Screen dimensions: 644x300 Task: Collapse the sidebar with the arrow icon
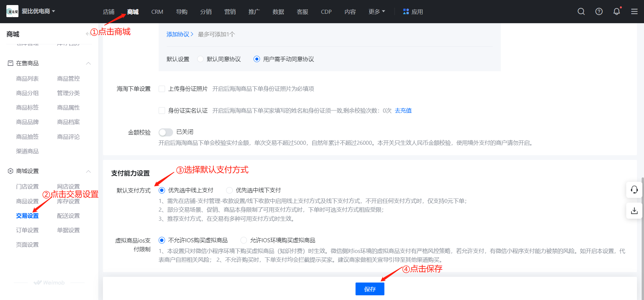[x=88, y=34]
